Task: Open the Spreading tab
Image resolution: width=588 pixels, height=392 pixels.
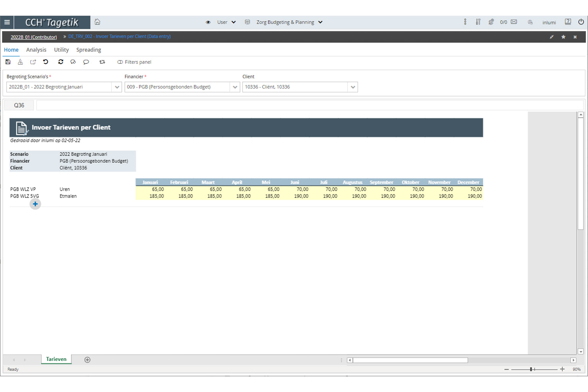Action: tap(88, 50)
